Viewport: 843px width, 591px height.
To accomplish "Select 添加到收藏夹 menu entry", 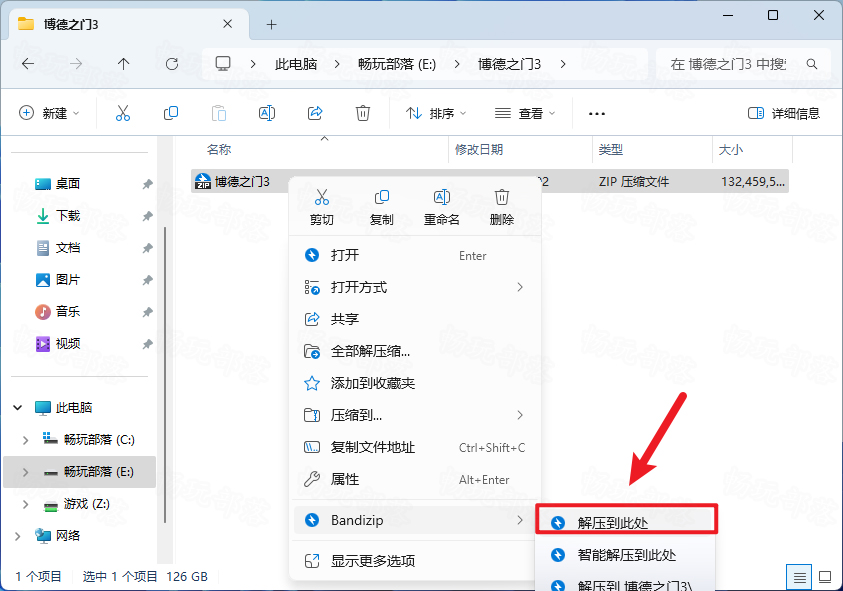I will [415, 383].
